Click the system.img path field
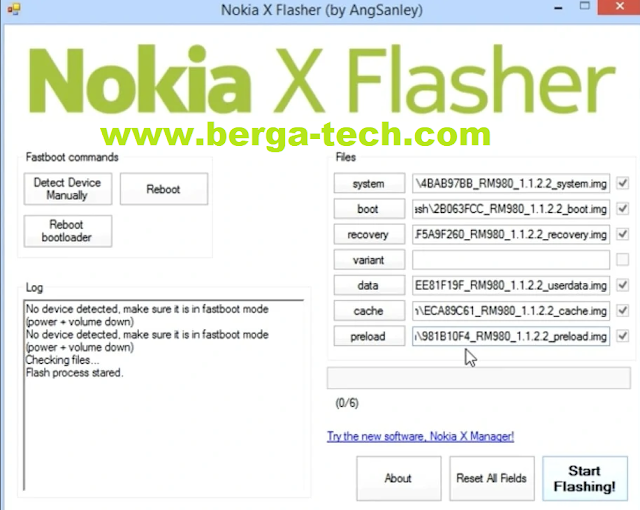Image resolution: width=640 pixels, height=510 pixels. (511, 184)
